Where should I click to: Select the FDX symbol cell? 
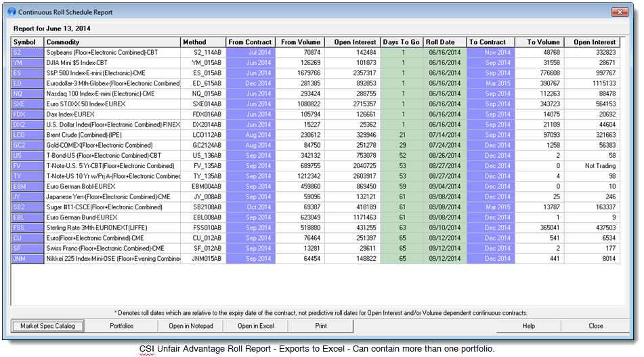tap(28, 114)
